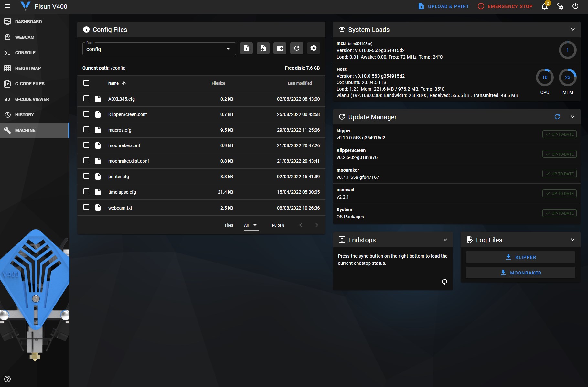Open the Root config dropdown
Image resolution: width=588 pixels, height=387 pixels.
159,49
